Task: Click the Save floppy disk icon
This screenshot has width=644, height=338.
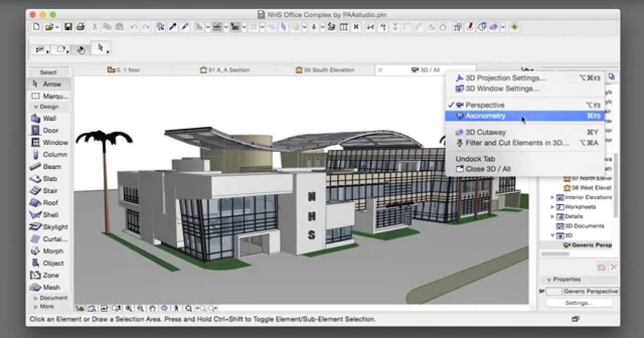Action: [x=68, y=27]
